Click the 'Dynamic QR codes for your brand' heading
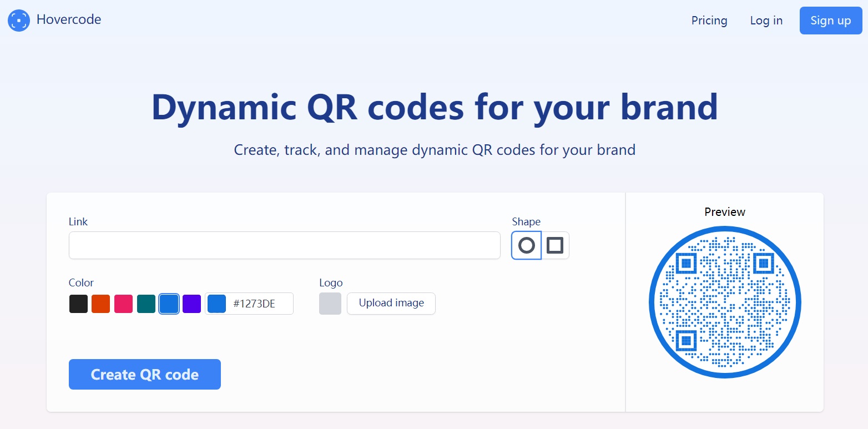868x429 pixels. (435, 107)
